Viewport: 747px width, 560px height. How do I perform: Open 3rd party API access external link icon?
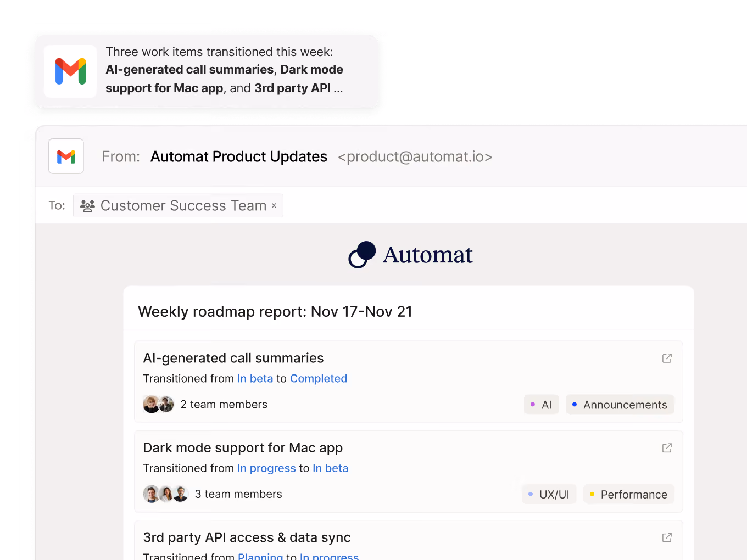[x=667, y=537]
